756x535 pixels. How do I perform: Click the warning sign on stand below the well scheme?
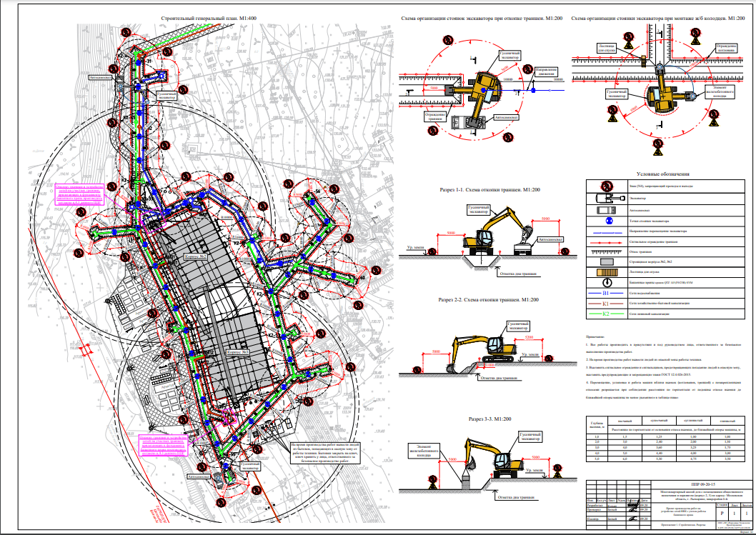657,146
